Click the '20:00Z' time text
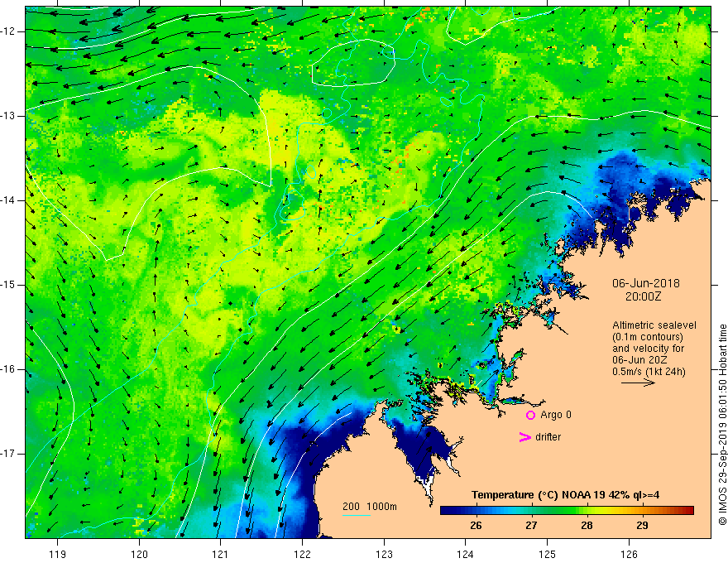Screen dimensions: 728x563 643,297
